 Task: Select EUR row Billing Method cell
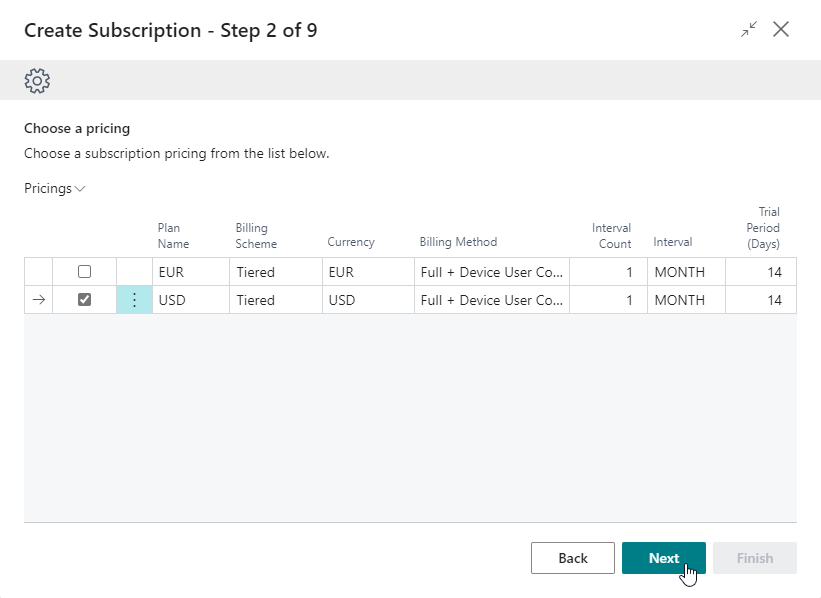coord(491,272)
